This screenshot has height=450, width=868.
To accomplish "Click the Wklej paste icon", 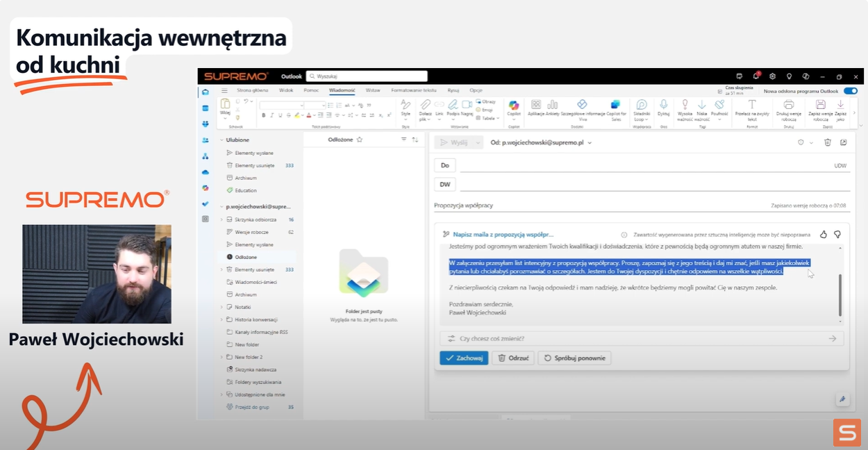I will (x=225, y=103).
